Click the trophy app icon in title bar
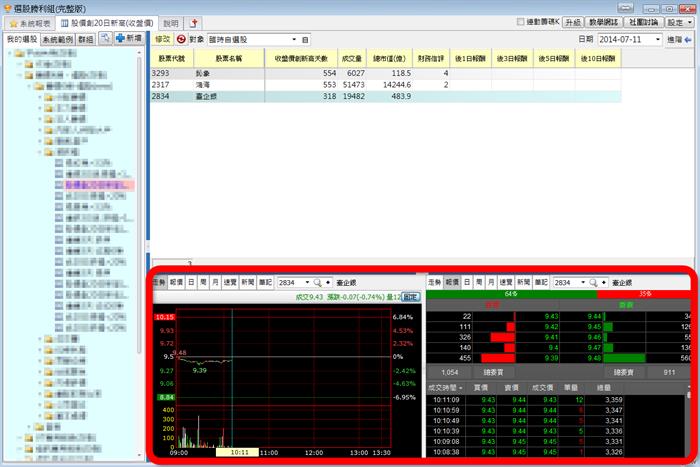The width and height of the screenshot is (700, 467). point(8,8)
